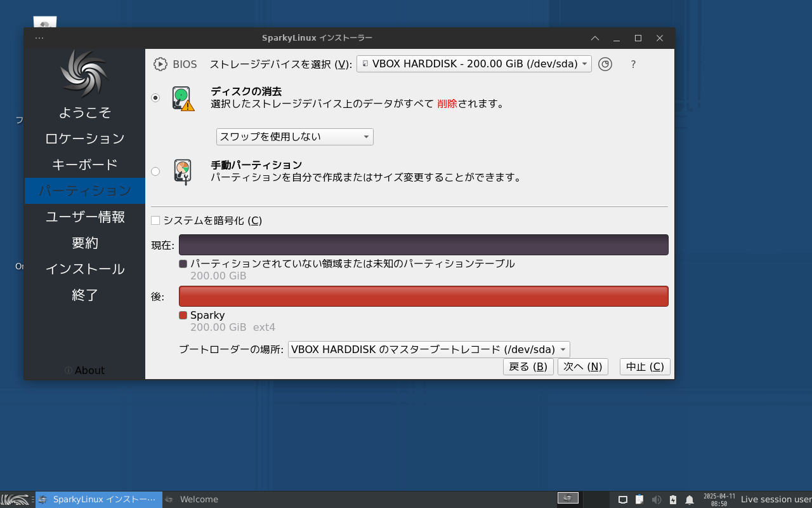
Task: Go to the ロケーション step in sidebar
Action: (85, 138)
